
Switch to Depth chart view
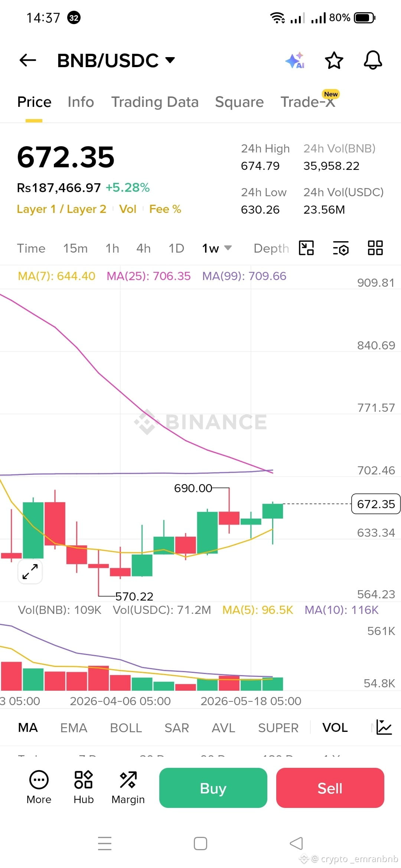tap(271, 248)
